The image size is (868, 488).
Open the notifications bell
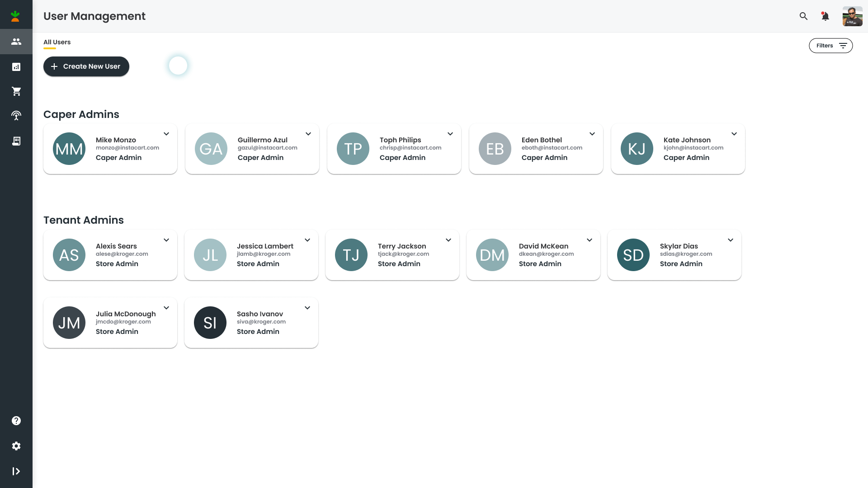pyautogui.click(x=825, y=16)
